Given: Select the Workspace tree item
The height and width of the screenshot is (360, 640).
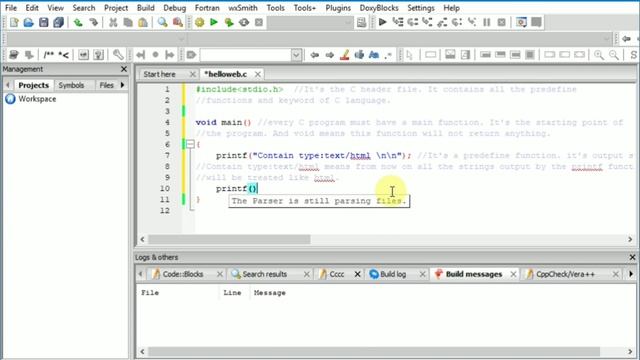Looking at the screenshot, I should 37,99.
